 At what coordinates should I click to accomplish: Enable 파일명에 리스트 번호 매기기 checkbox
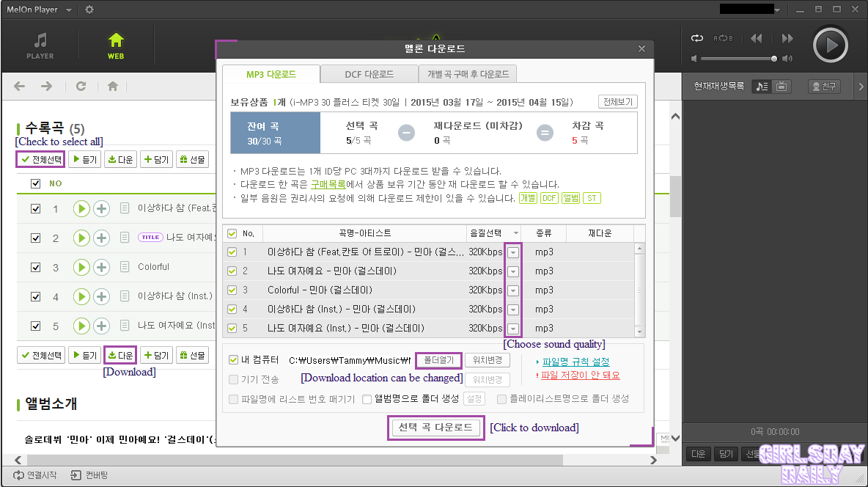pyautogui.click(x=234, y=399)
